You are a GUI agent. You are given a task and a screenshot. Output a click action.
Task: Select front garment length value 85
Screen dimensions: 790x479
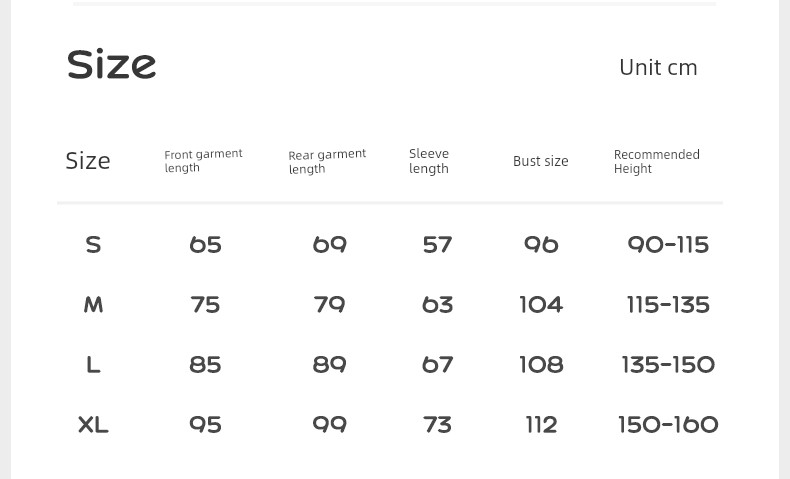205,365
